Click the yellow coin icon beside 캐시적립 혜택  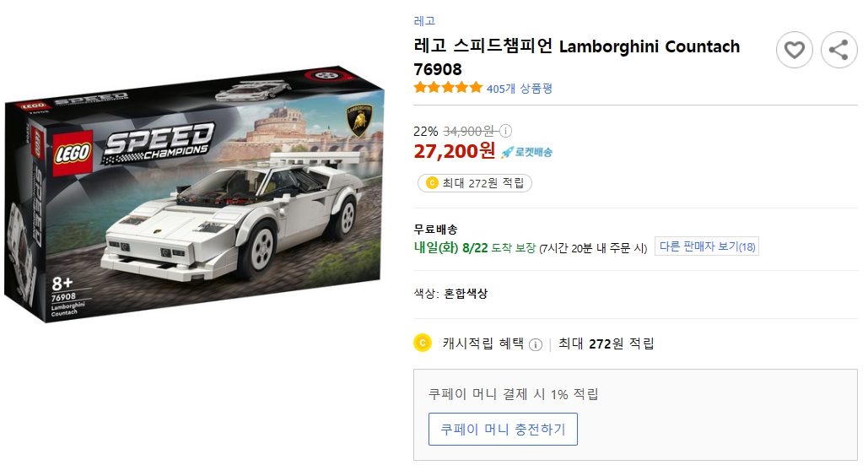[x=423, y=343]
